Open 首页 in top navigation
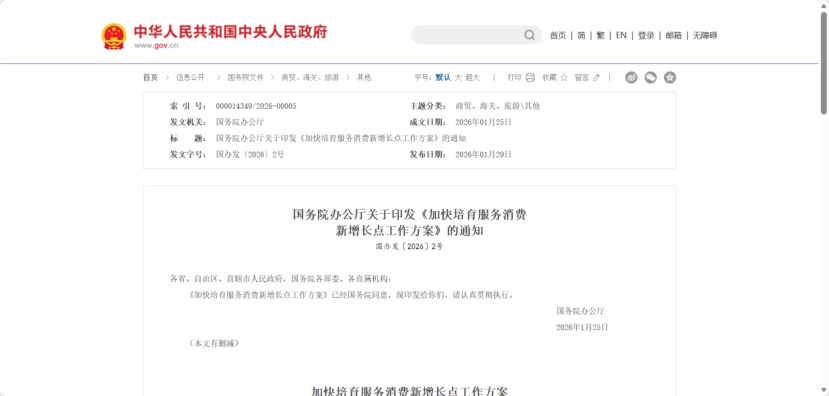Image resolution: width=829 pixels, height=396 pixels. point(558,35)
